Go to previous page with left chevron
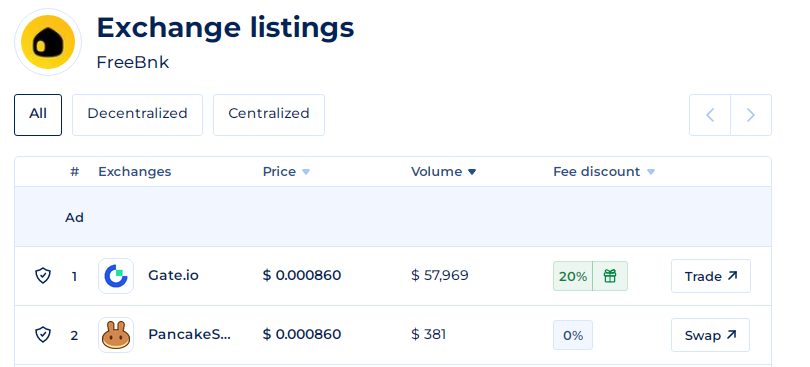This screenshot has height=367, width=810. click(x=710, y=115)
